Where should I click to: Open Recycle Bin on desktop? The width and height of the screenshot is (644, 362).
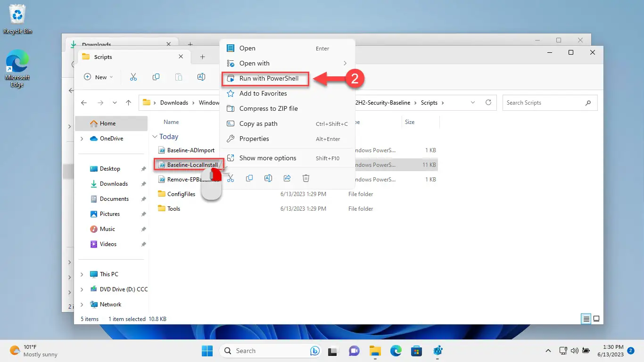pyautogui.click(x=17, y=19)
